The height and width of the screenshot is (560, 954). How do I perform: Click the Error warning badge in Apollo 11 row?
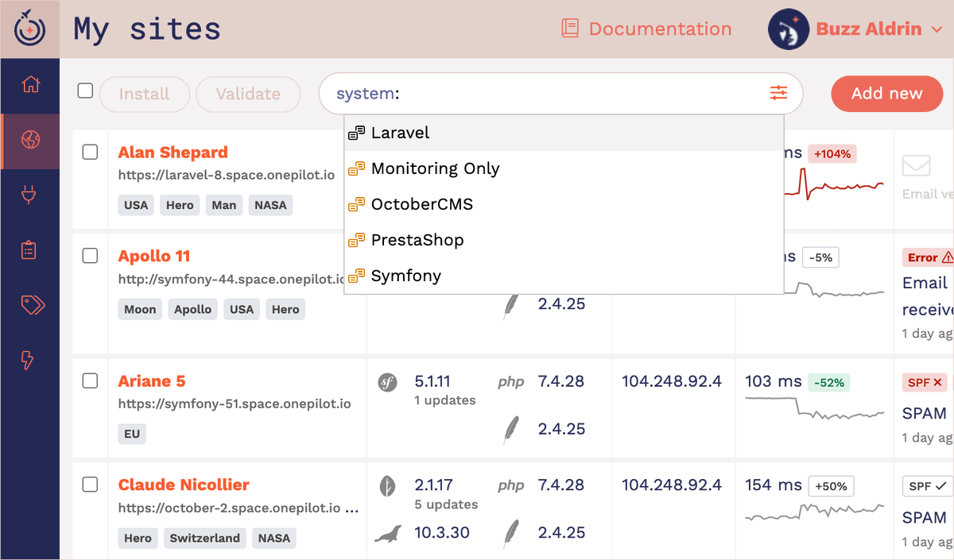pos(928,257)
